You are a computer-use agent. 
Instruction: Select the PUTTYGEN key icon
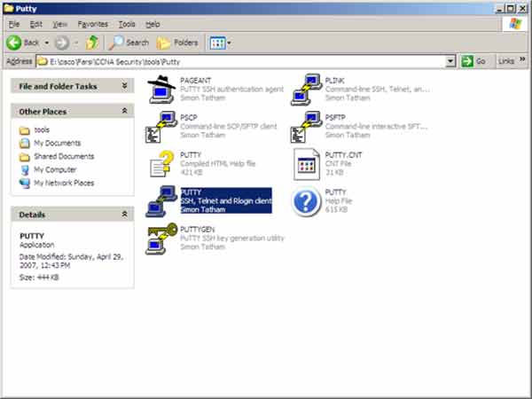click(162, 239)
